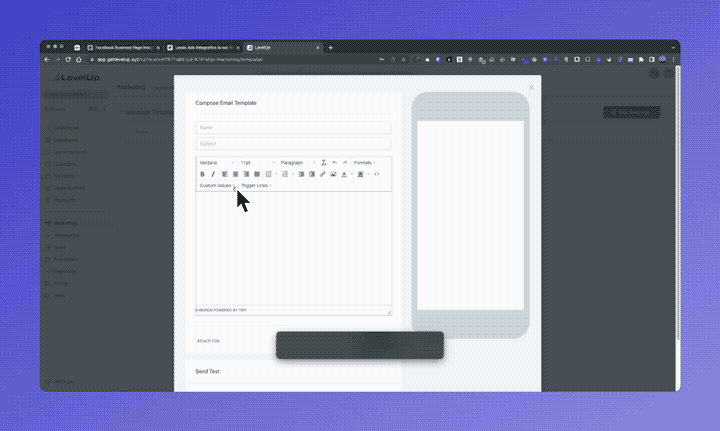
Task: Expand text color picker arrow
Action: 352,174
